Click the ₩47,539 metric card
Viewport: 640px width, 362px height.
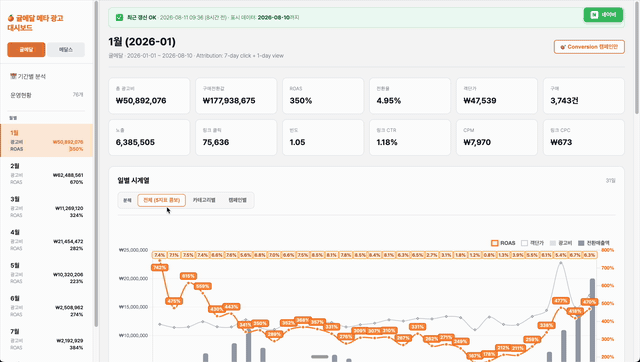tap(497, 96)
